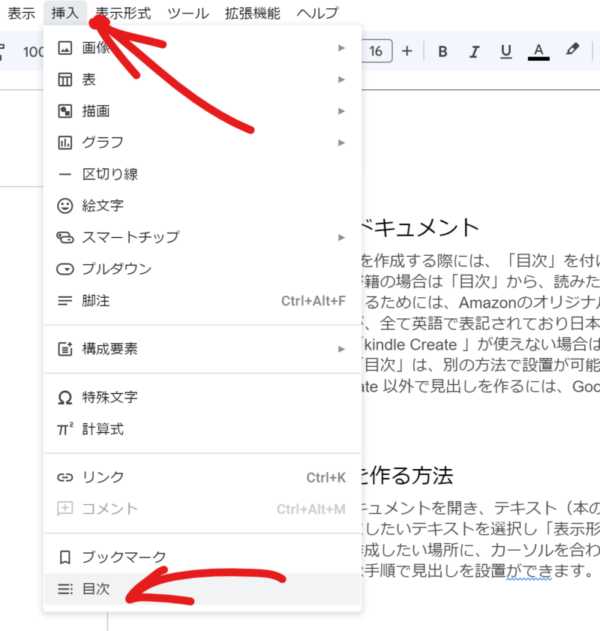Click the chart icon beside グラフ

pos(65,142)
